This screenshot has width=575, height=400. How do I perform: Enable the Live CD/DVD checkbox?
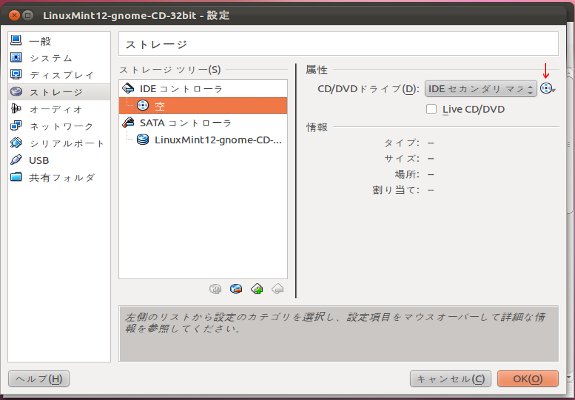(432, 109)
